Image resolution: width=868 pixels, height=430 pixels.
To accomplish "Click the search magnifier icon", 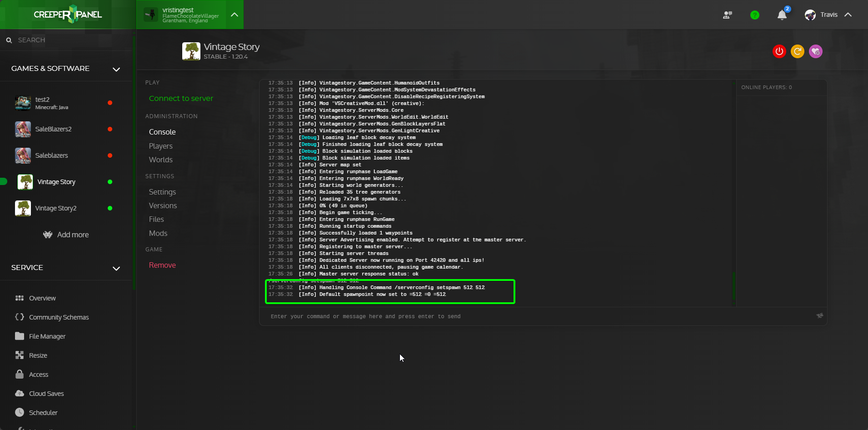I will pyautogui.click(x=9, y=40).
